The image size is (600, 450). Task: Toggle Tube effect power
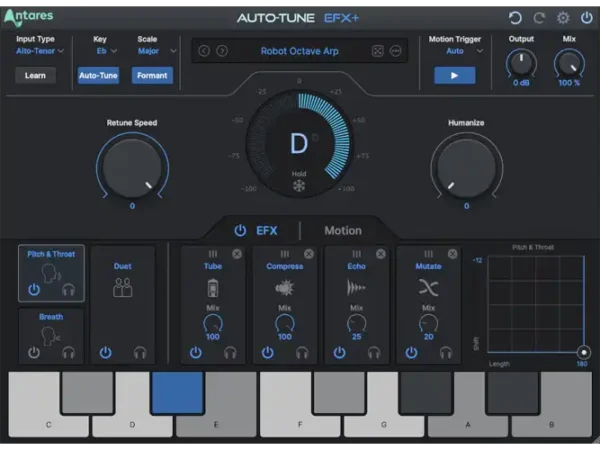196,352
